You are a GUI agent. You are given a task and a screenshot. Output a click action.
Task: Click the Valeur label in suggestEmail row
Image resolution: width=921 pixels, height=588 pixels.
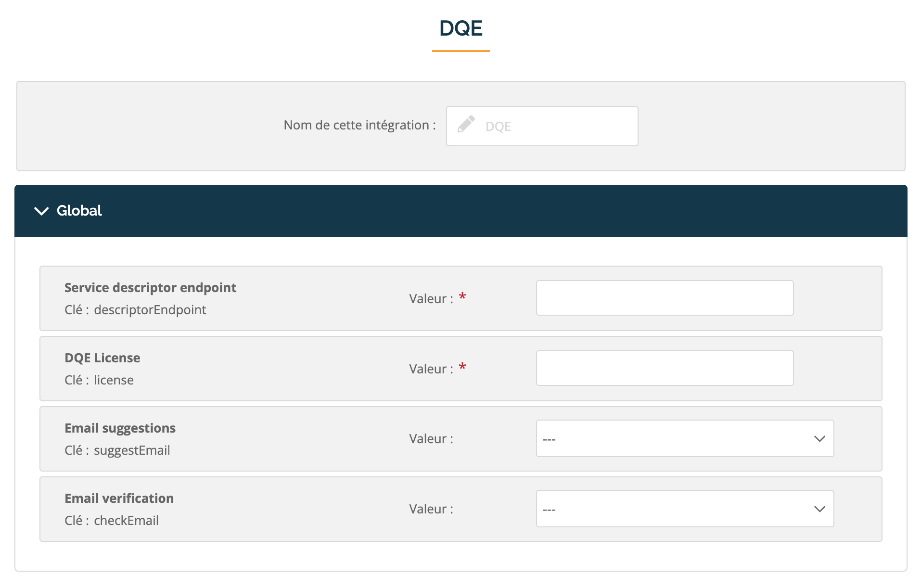point(431,439)
